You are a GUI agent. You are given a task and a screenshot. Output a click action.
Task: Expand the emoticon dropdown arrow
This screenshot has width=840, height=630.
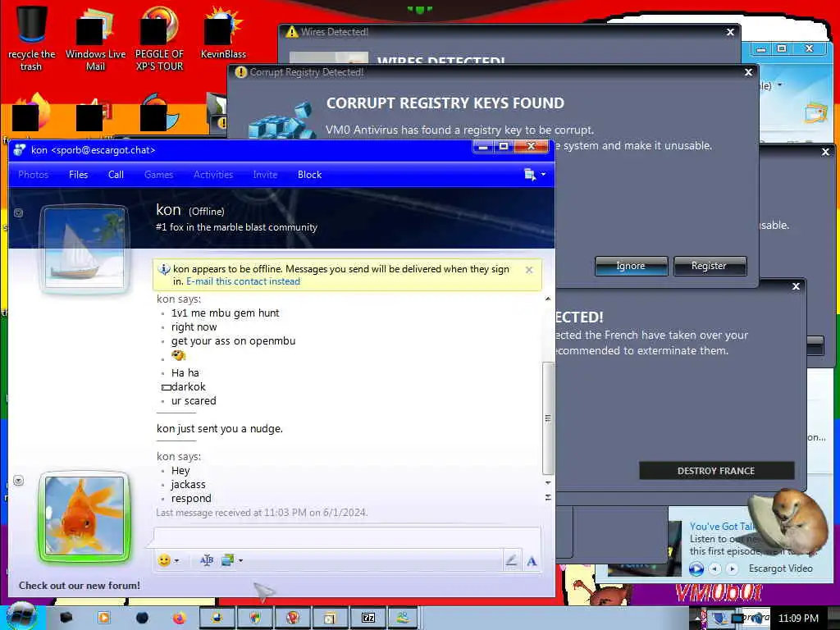(x=177, y=561)
